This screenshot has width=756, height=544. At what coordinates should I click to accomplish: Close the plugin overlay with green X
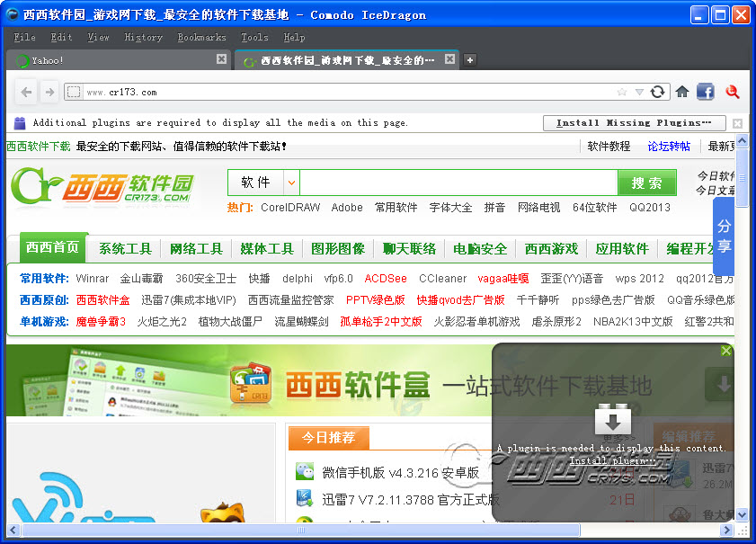[x=726, y=351]
